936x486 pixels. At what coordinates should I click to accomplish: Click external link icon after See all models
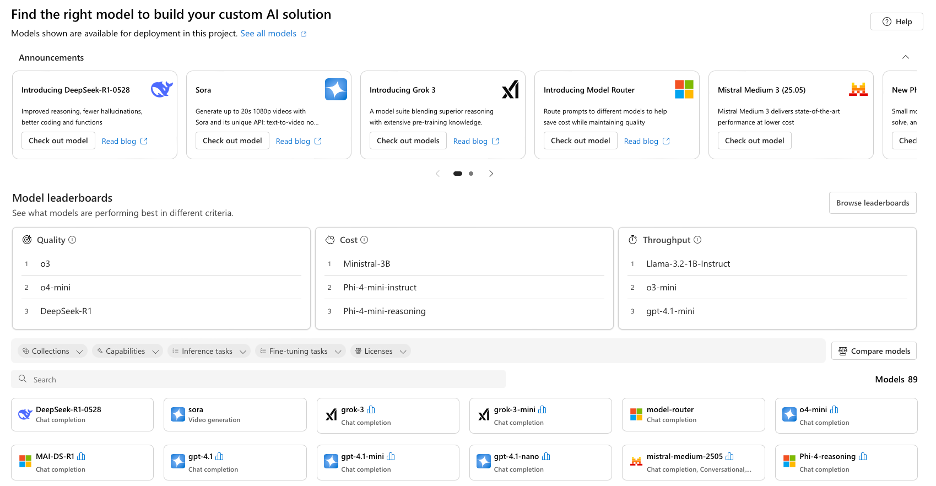coord(303,34)
